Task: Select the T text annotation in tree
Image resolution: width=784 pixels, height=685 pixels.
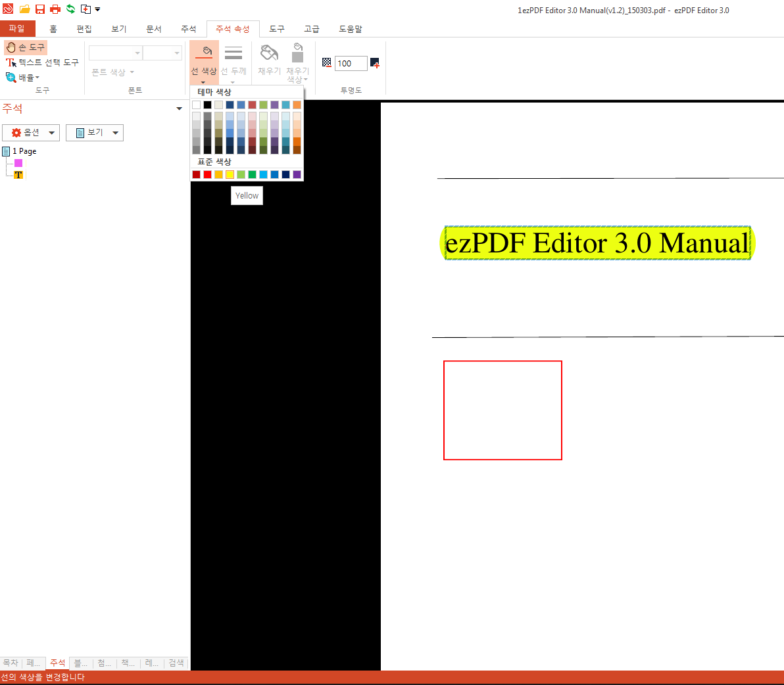Action: click(18, 175)
